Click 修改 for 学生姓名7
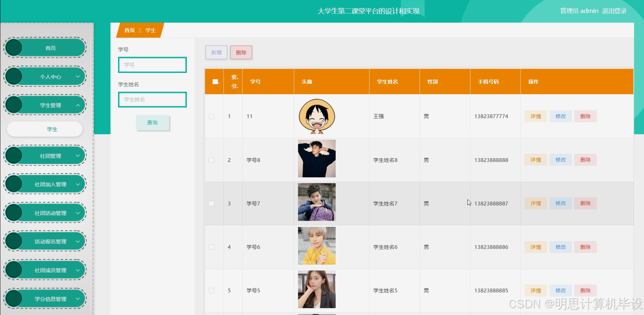This screenshot has height=315, width=644. pos(561,203)
